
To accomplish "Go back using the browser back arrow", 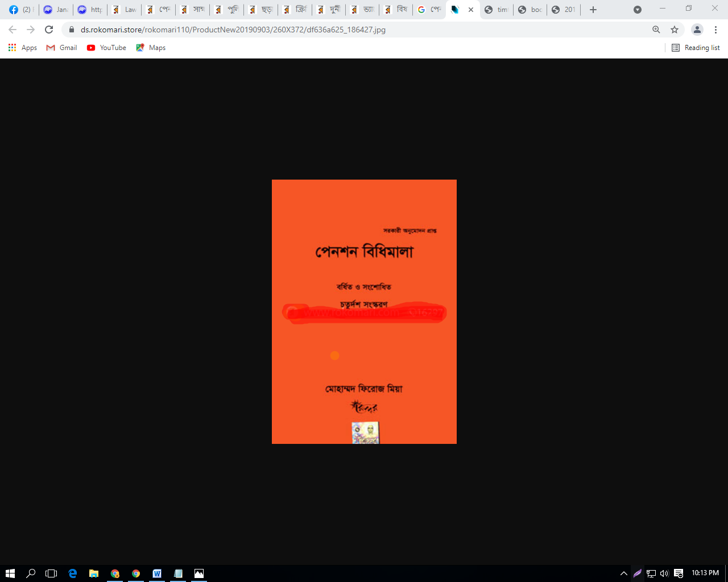I will coord(13,30).
